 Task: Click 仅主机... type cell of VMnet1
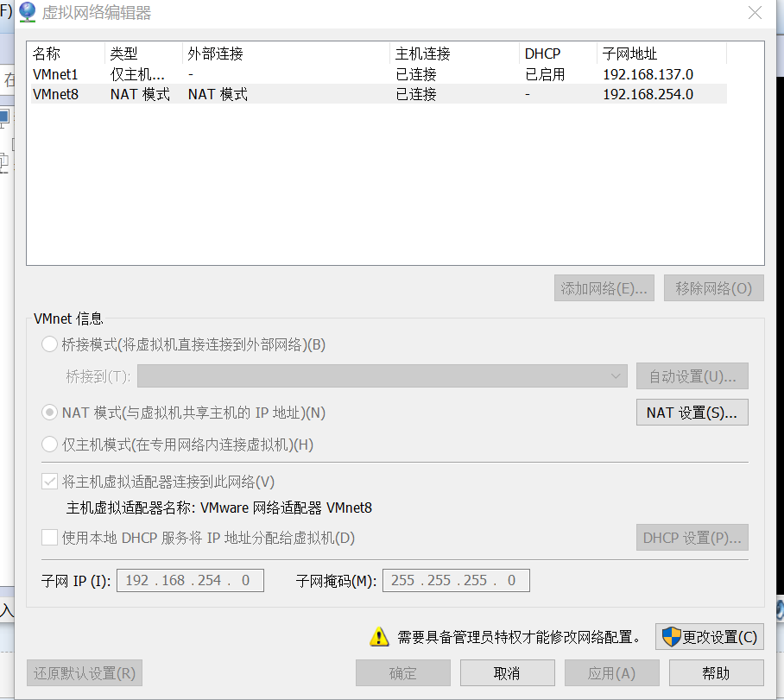coord(137,74)
